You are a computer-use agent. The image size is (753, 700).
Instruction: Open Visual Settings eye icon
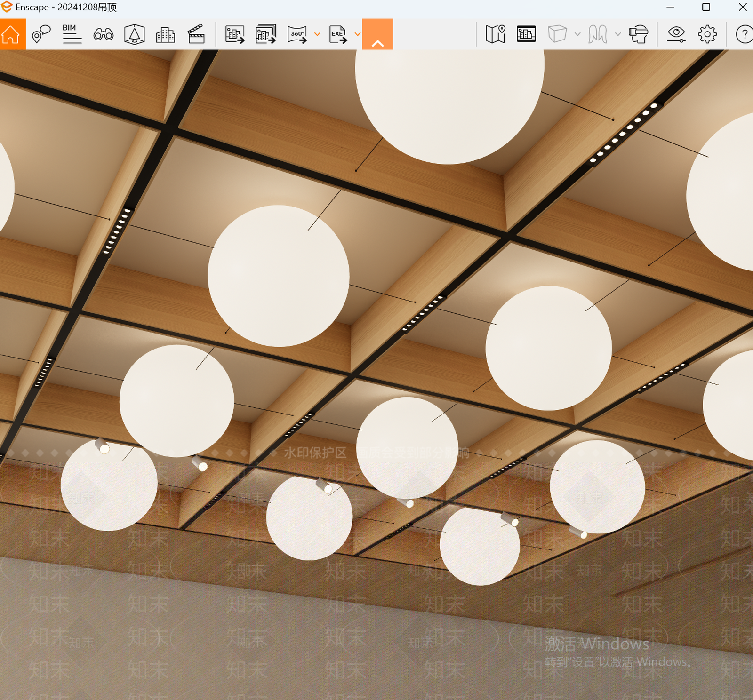pyautogui.click(x=676, y=34)
